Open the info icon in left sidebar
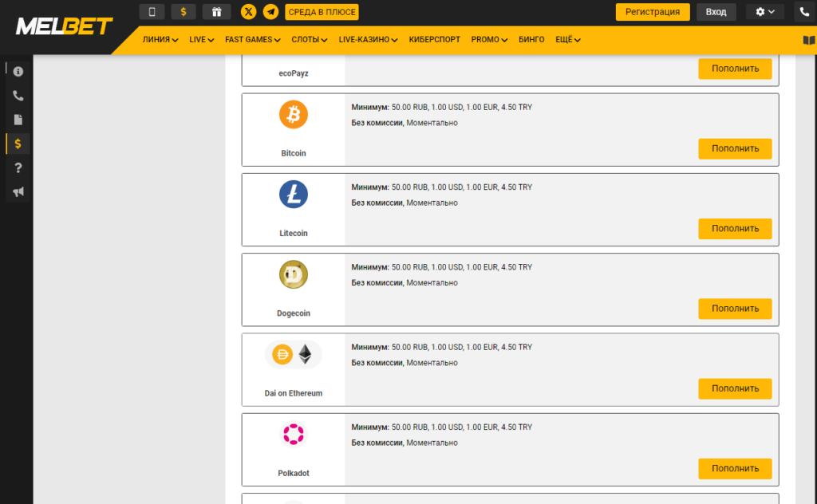Screen dimensions: 817x504 coord(18,71)
